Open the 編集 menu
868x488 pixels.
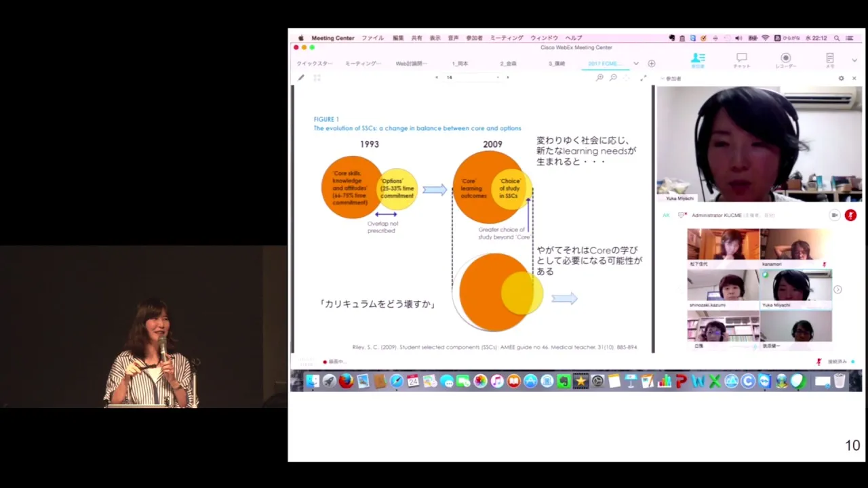398,38
